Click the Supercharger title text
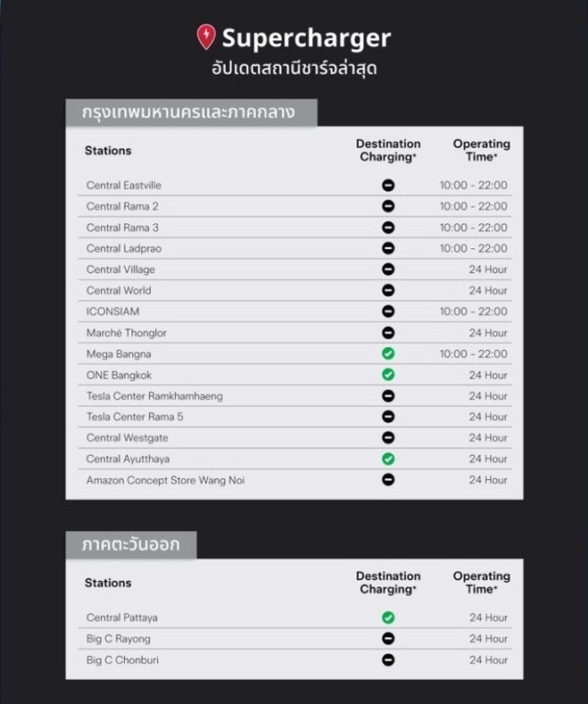The image size is (588, 704). (x=306, y=37)
